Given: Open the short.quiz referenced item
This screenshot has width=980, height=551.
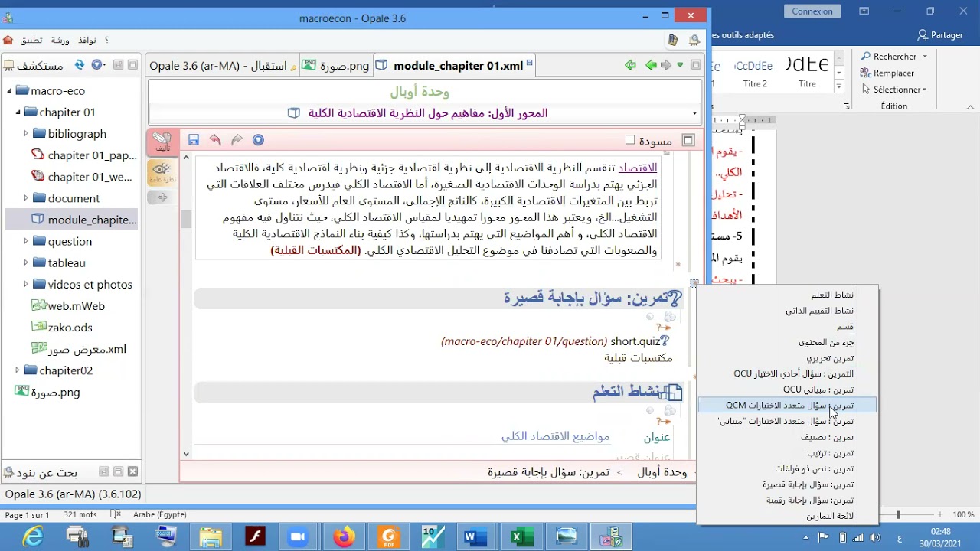Looking at the screenshot, I should coord(635,341).
